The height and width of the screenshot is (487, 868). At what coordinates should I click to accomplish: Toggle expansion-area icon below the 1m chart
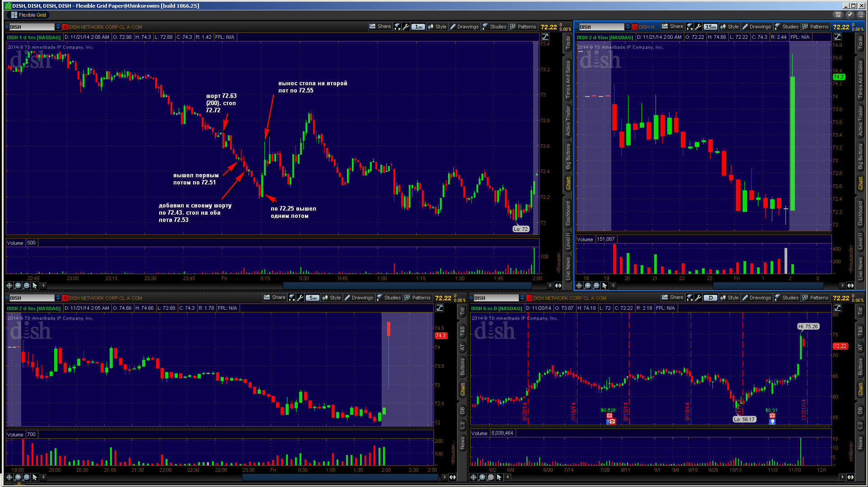point(558,285)
